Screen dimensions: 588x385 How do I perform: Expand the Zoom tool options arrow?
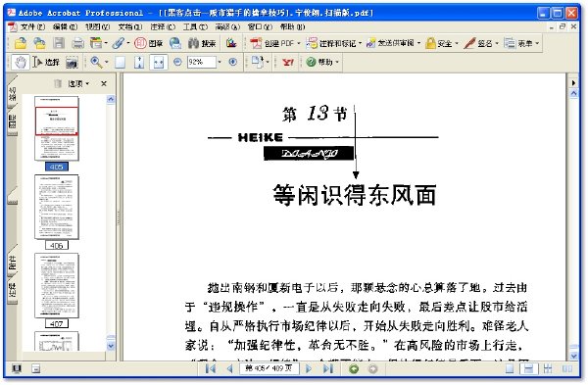[107, 63]
